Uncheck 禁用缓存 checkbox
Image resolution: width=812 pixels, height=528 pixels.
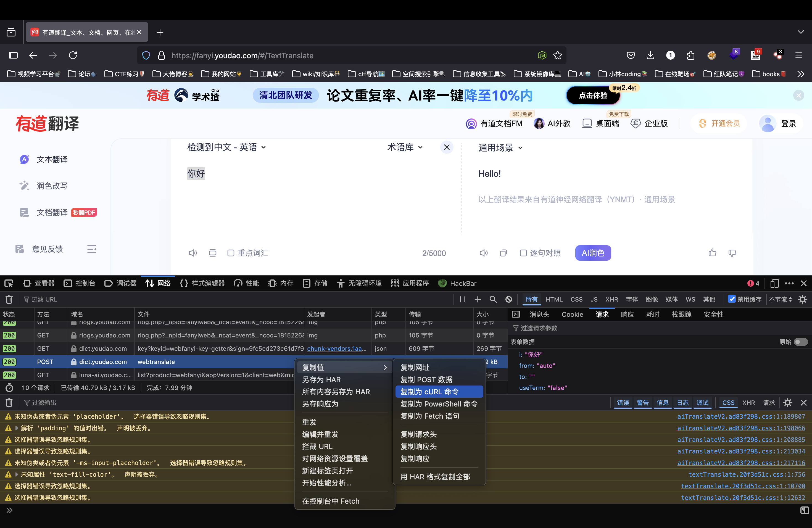[731, 299]
